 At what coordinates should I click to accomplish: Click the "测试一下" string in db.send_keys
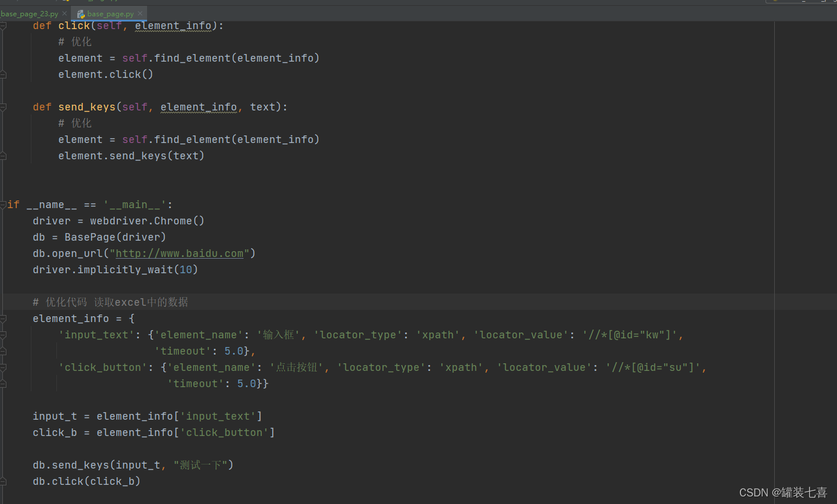[201, 465]
